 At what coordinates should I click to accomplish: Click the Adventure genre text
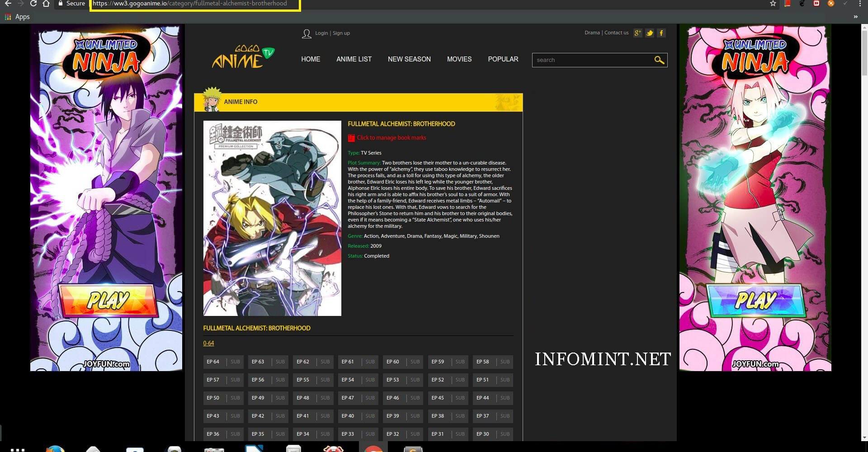click(x=393, y=236)
